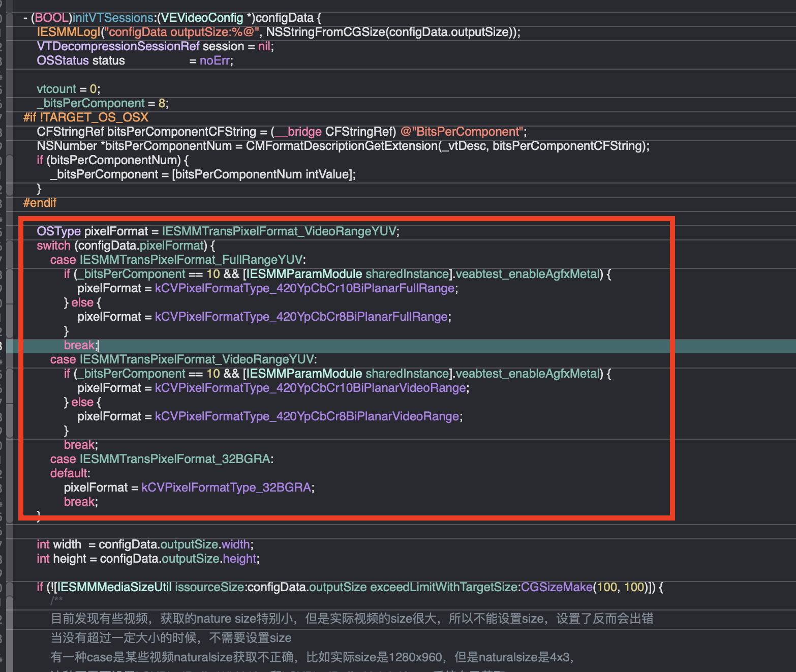Click kCVPixelFormatType_420YpCbCr10BiPlanarFullRange constant
796x672 pixels.
[304, 288]
